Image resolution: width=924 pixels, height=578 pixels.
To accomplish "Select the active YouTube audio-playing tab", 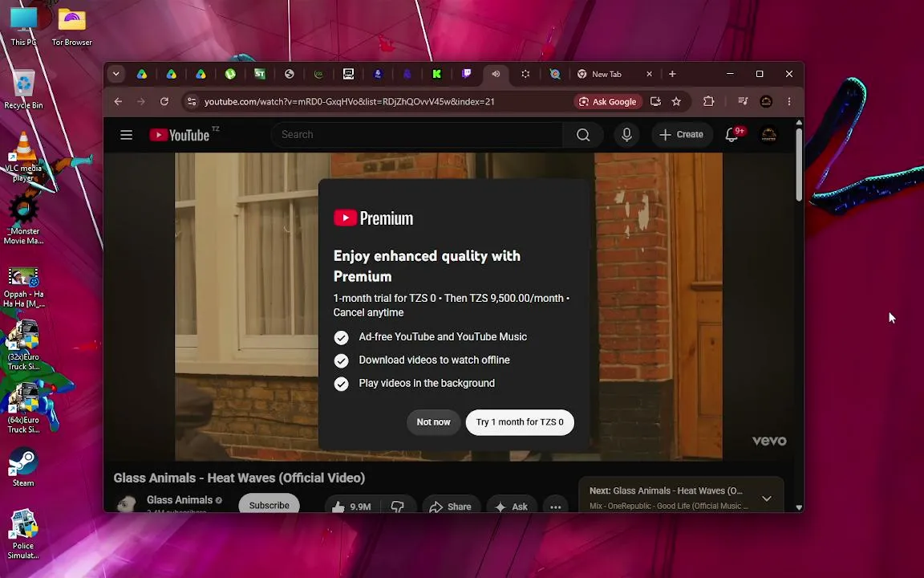I will point(496,74).
